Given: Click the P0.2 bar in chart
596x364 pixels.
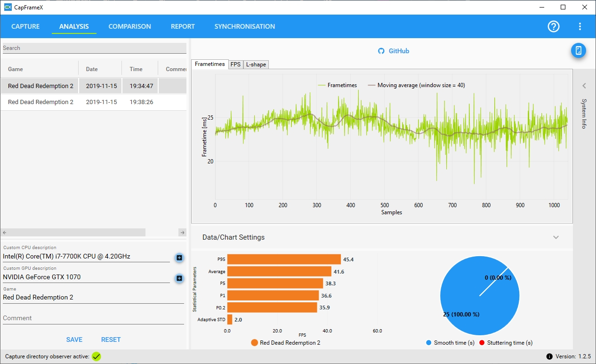Looking at the screenshot, I should (272, 307).
